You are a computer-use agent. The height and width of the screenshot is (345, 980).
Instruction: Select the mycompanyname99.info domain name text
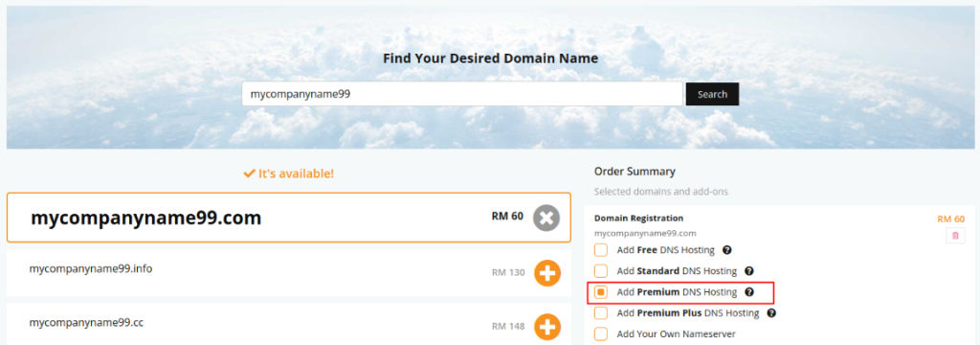91,268
